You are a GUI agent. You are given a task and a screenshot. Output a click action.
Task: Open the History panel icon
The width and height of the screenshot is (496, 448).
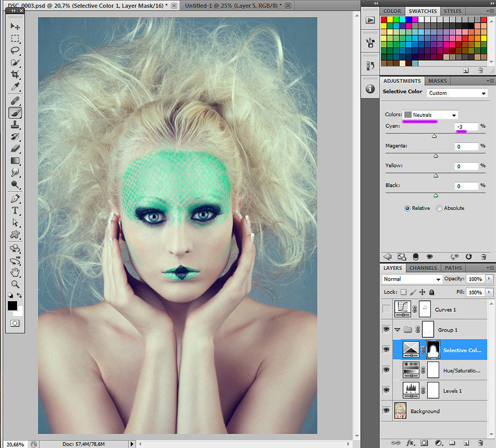(x=370, y=66)
